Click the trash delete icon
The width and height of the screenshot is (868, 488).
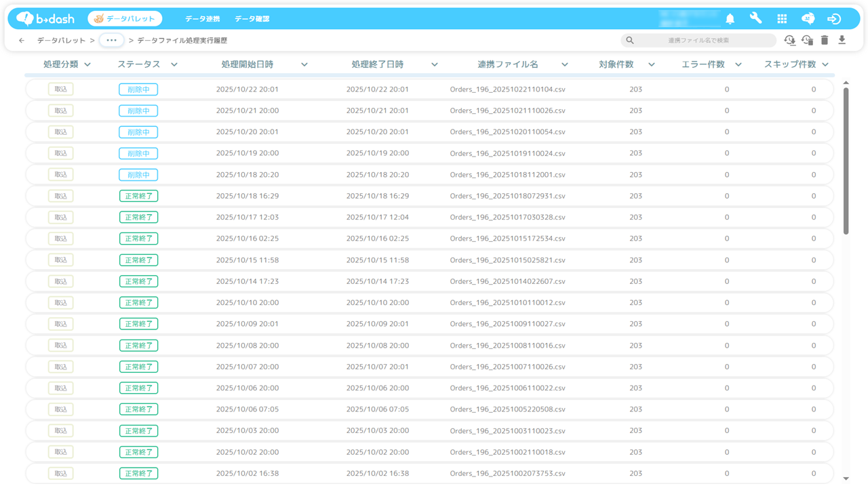825,41
